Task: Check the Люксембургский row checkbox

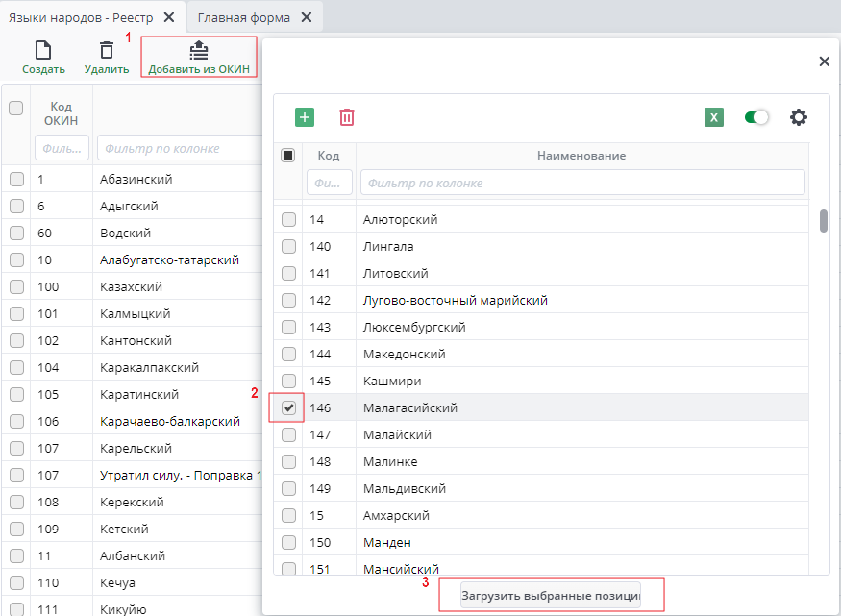Action: pyautogui.click(x=288, y=327)
